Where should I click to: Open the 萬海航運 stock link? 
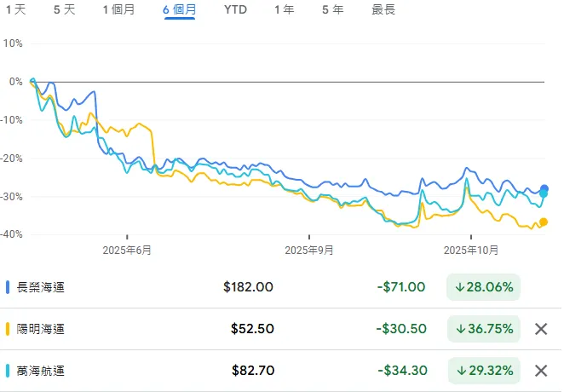tap(40, 371)
